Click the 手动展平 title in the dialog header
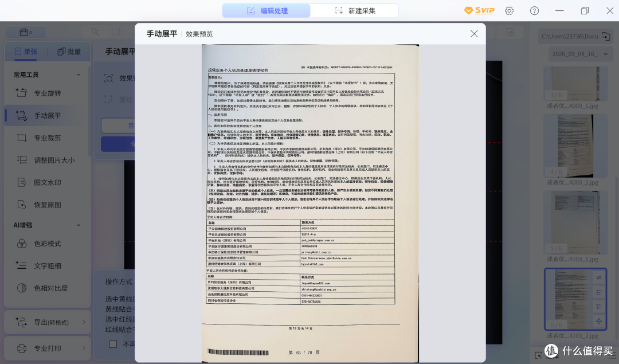Viewport: 619px width, 364px height. pyautogui.click(x=162, y=34)
